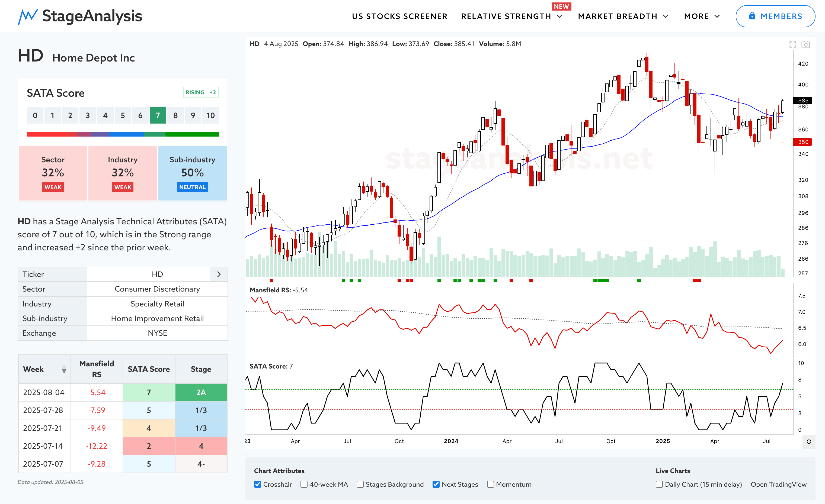Click the Stage column header

(x=201, y=369)
